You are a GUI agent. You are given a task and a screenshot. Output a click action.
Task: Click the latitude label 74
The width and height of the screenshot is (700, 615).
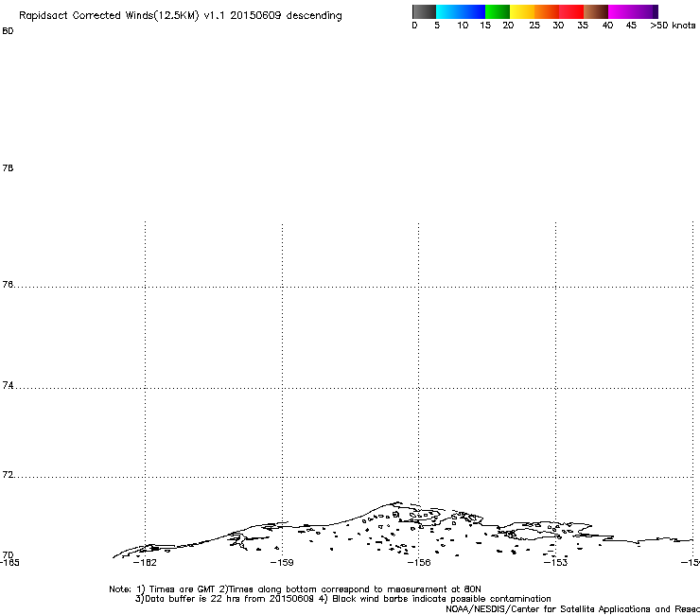pos(8,385)
